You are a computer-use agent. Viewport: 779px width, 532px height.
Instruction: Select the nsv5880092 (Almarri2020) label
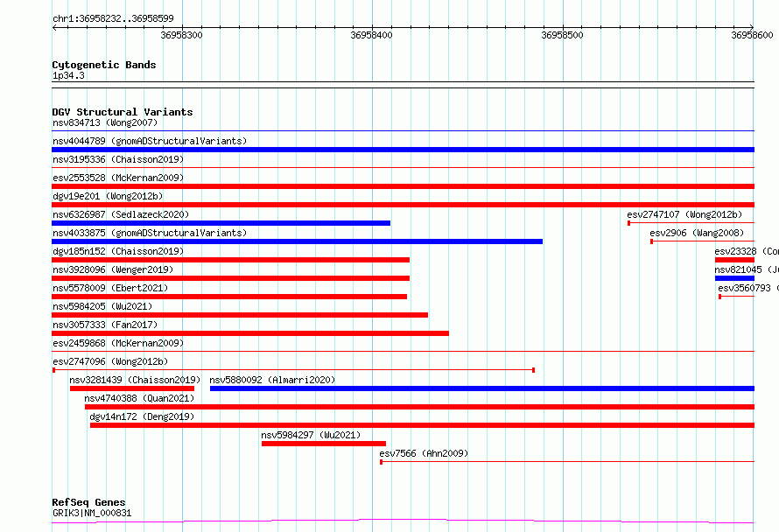[272, 380]
